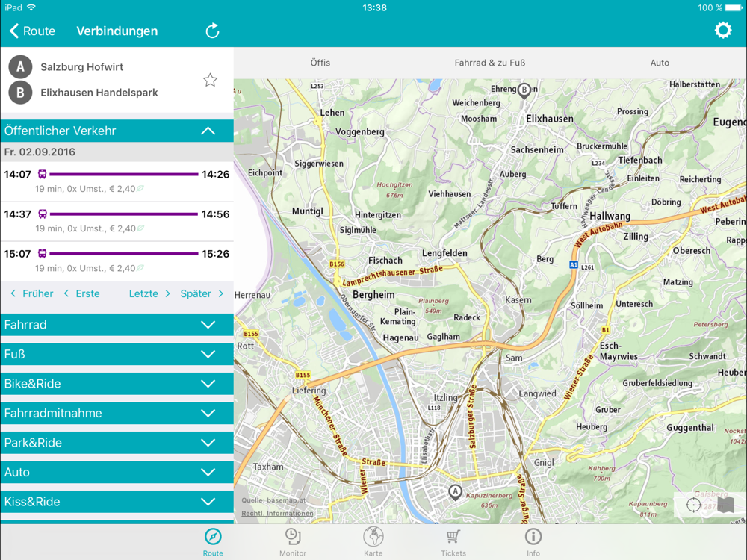Expand the Park&Ride section
Viewport: 747px width, 560px height.
[x=117, y=443]
